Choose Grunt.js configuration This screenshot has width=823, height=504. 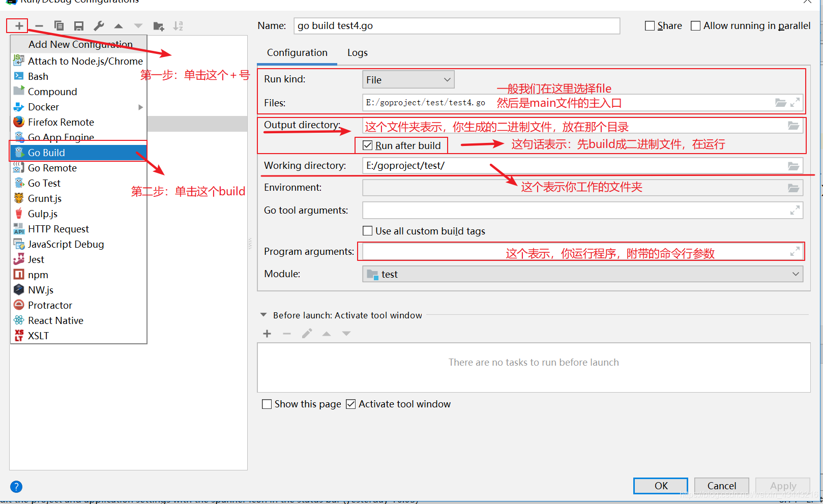coord(78,198)
